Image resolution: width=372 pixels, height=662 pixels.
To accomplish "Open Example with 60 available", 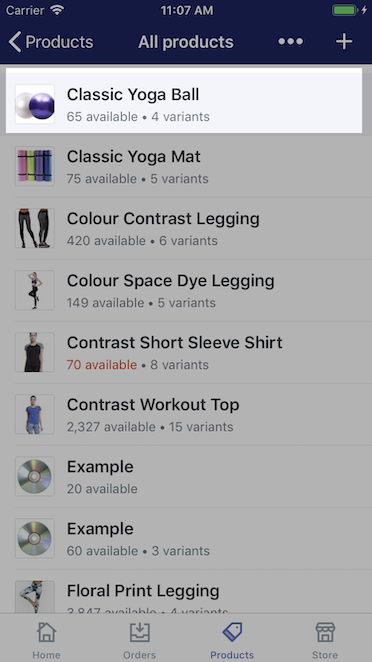I will click(186, 539).
